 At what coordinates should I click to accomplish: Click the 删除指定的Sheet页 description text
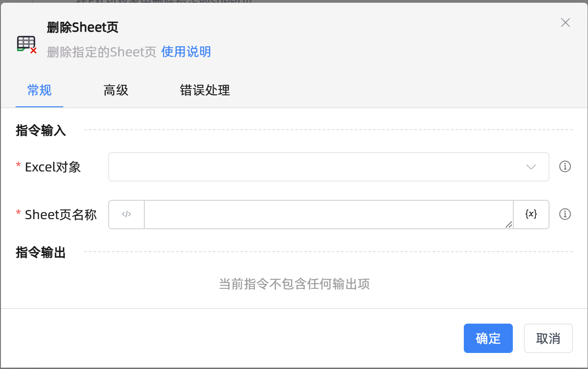tap(102, 52)
